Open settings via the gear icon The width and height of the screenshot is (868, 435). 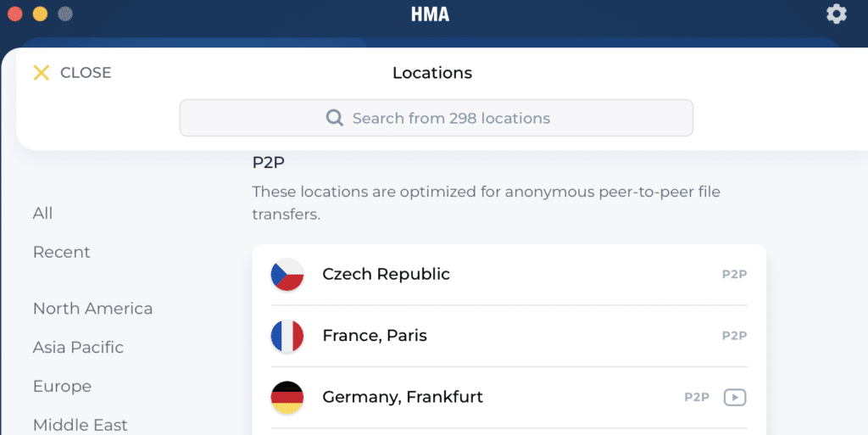(836, 14)
